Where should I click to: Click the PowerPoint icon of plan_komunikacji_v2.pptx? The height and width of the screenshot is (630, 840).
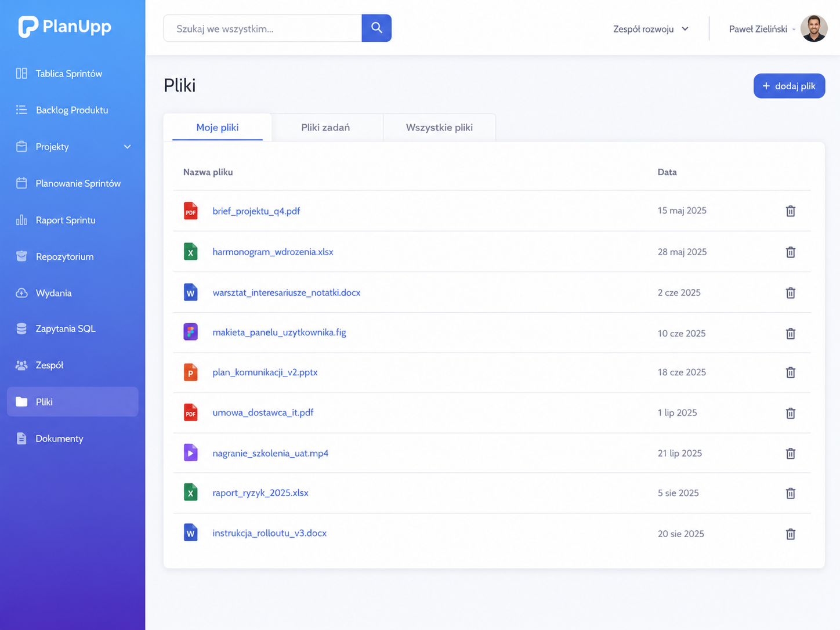[190, 372]
